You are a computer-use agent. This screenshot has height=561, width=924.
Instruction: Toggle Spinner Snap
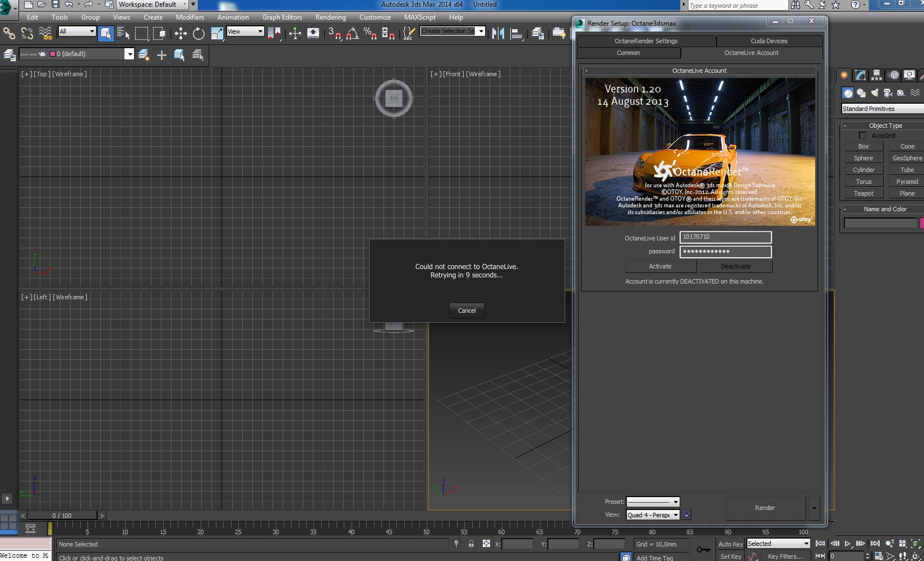(x=388, y=34)
